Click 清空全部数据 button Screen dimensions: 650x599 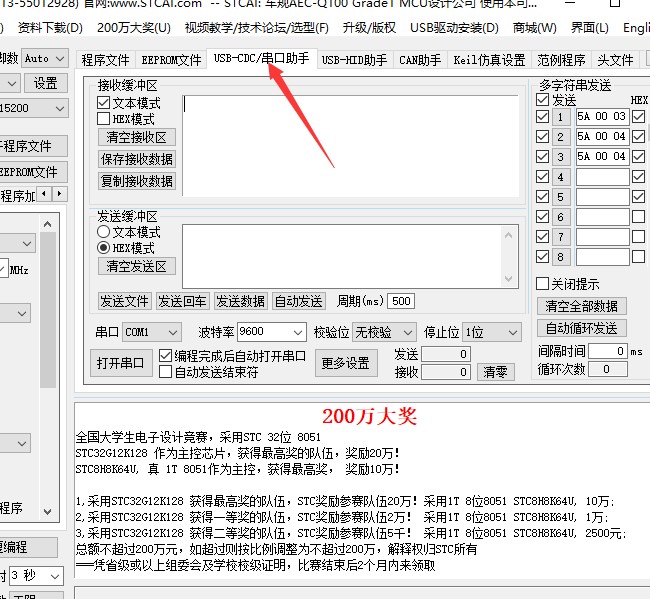581,306
